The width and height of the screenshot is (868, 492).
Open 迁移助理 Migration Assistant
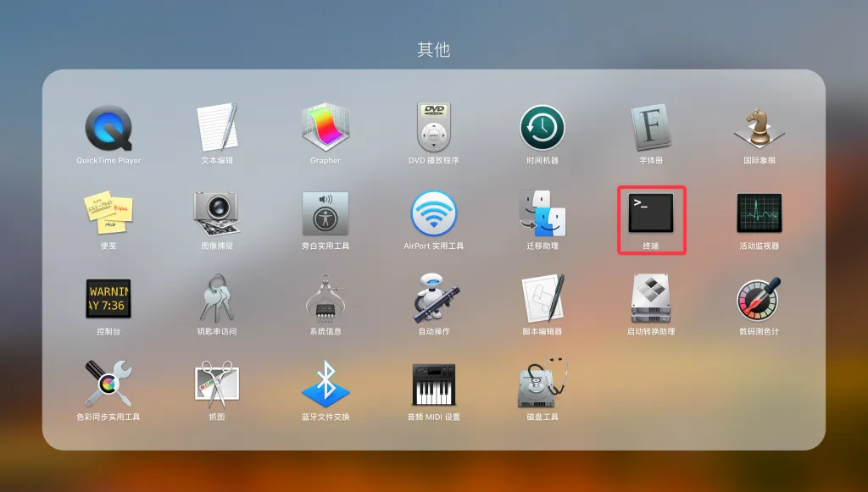click(542, 213)
